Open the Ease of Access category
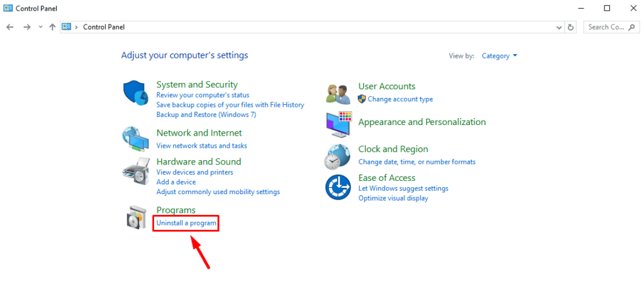644x299 pixels. (387, 178)
